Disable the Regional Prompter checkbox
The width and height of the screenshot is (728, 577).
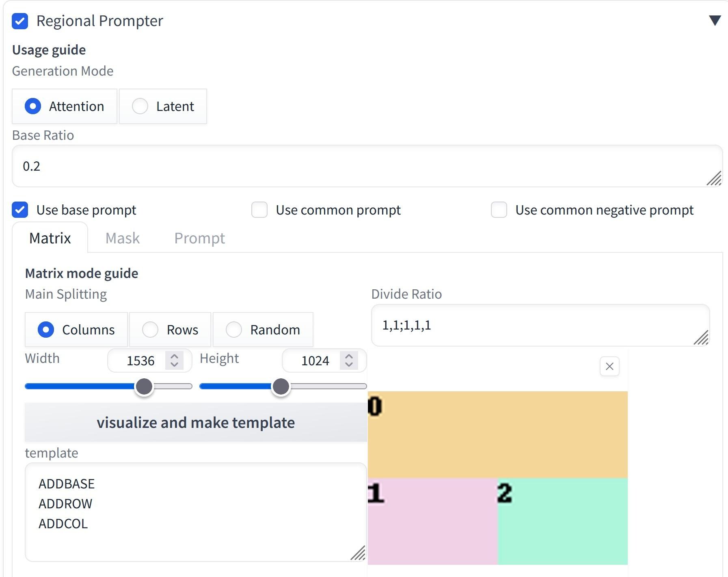point(20,21)
